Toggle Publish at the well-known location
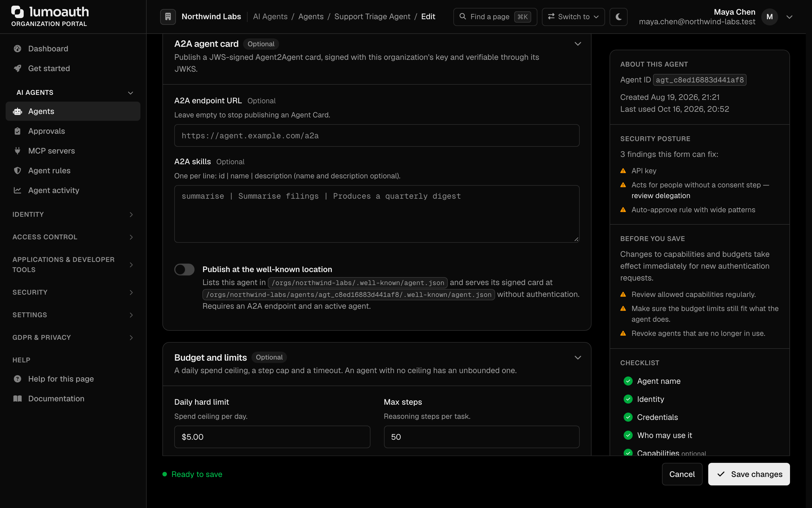 coord(184,269)
